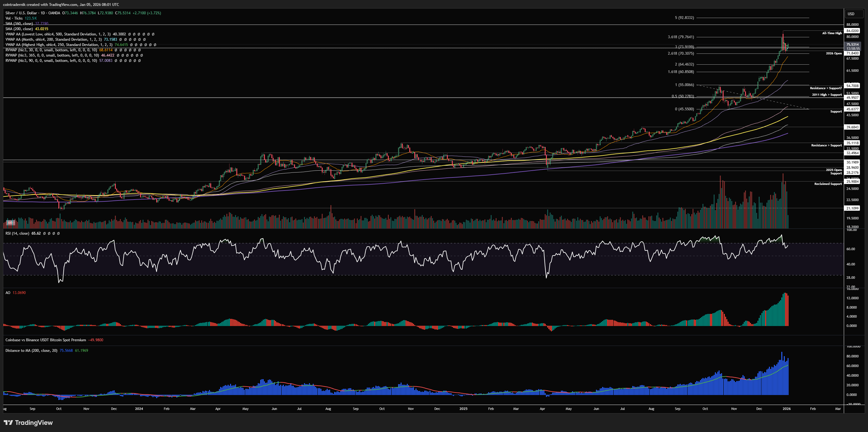The width and height of the screenshot is (868, 432).
Task: Select the SMA (360, close) indicator legend
Action: (19, 24)
